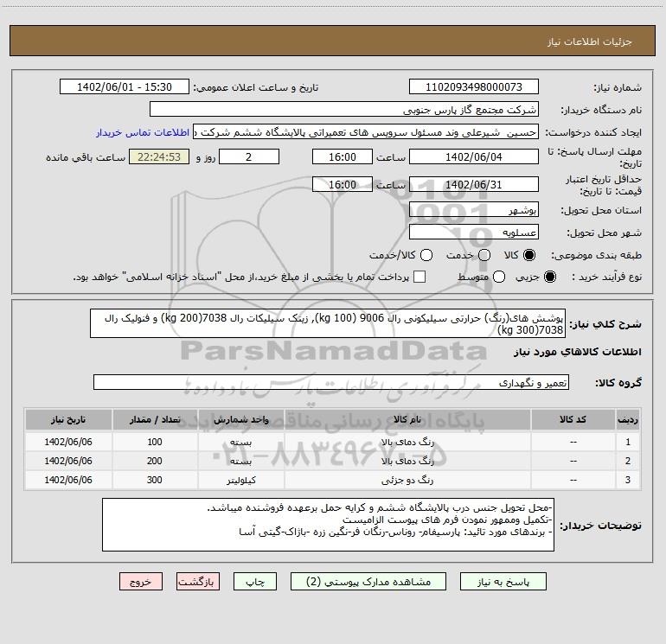Click the price validity date 1402/06/31
666x644 pixels.
tap(474, 184)
